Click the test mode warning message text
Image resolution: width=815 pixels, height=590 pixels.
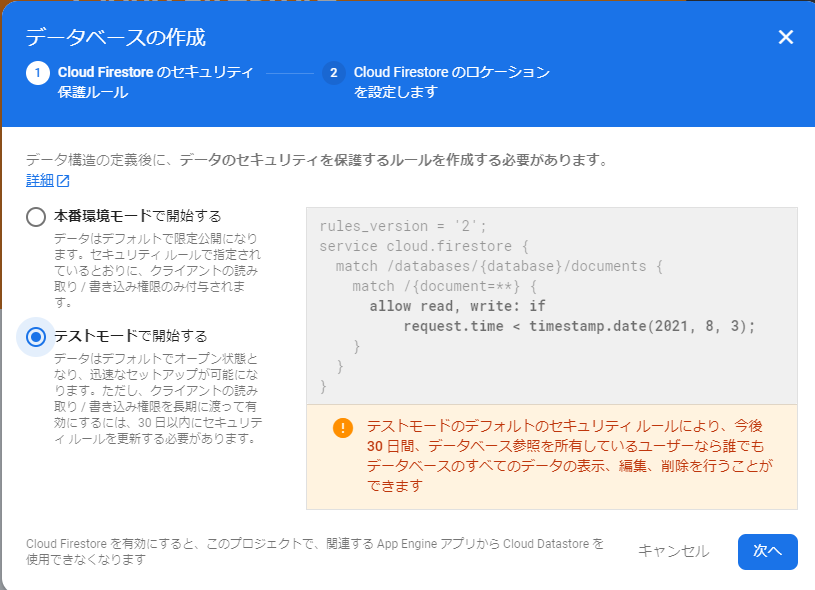click(x=569, y=456)
